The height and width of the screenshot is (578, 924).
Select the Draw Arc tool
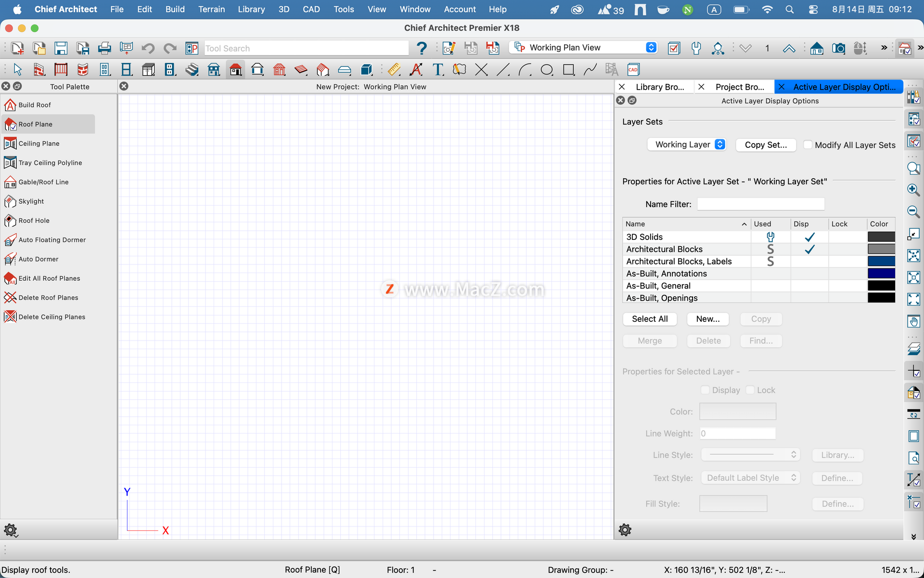525,70
